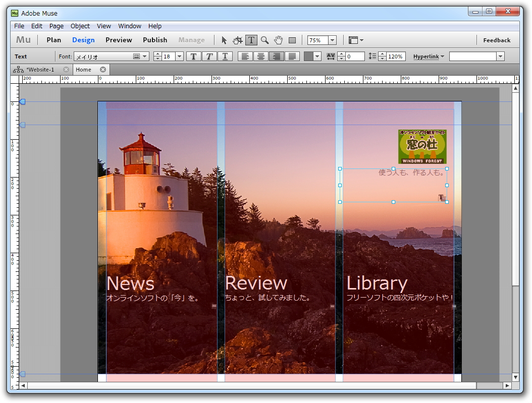Click the top page guide handle on ruler
This screenshot has width=532, height=403.
pyautogui.click(x=22, y=102)
